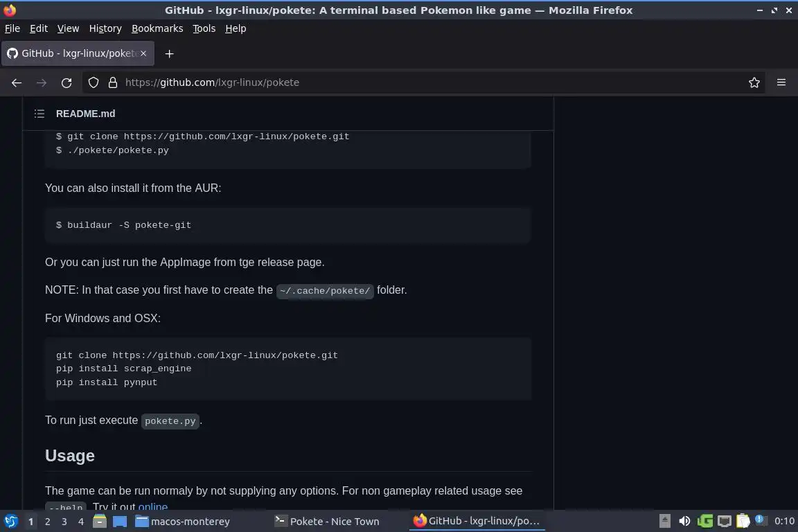Go back to the previous page

click(x=17, y=82)
